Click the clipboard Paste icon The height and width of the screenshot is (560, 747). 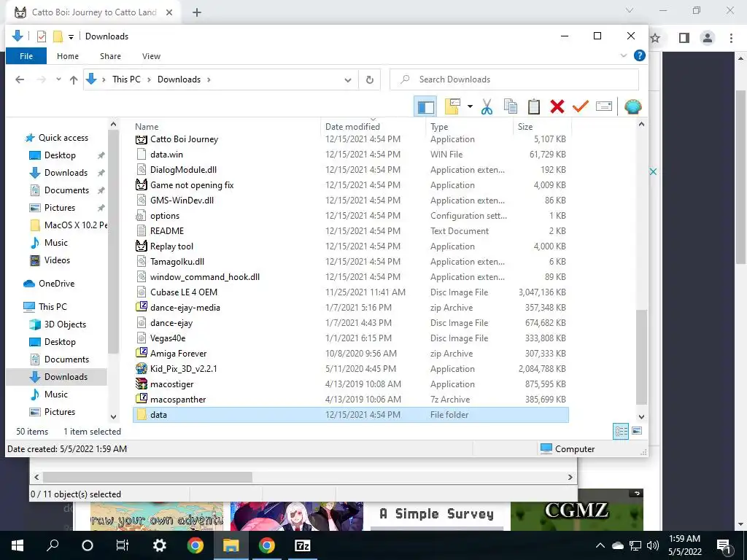coord(533,106)
